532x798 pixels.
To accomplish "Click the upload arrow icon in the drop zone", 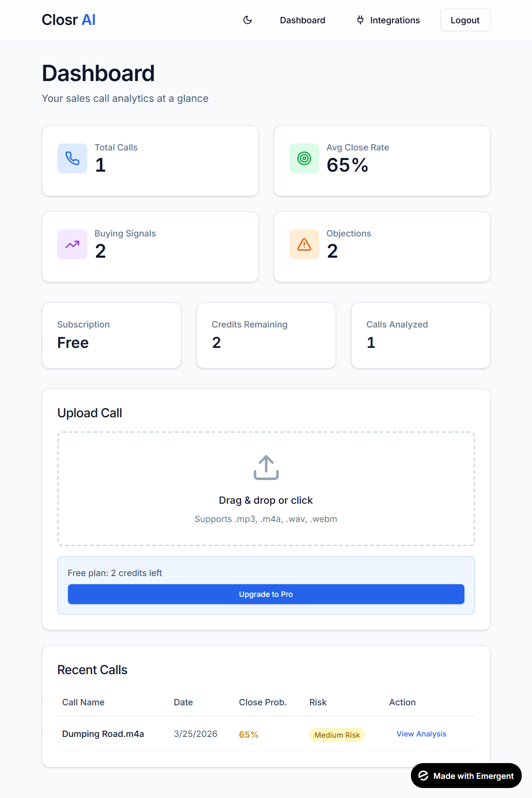I will (x=266, y=468).
